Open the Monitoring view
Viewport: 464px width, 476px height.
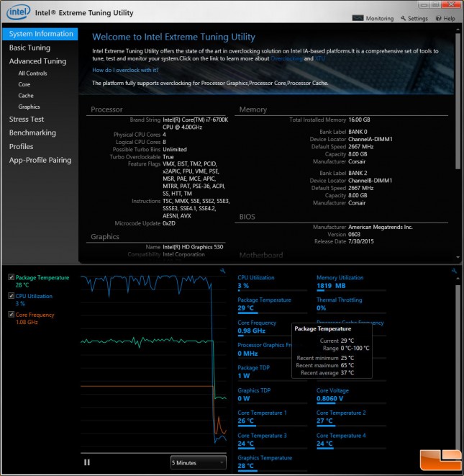373,18
